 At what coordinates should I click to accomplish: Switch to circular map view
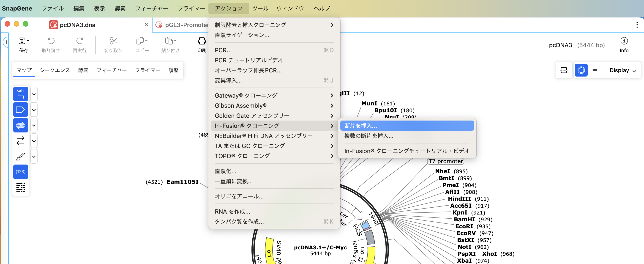click(x=581, y=70)
